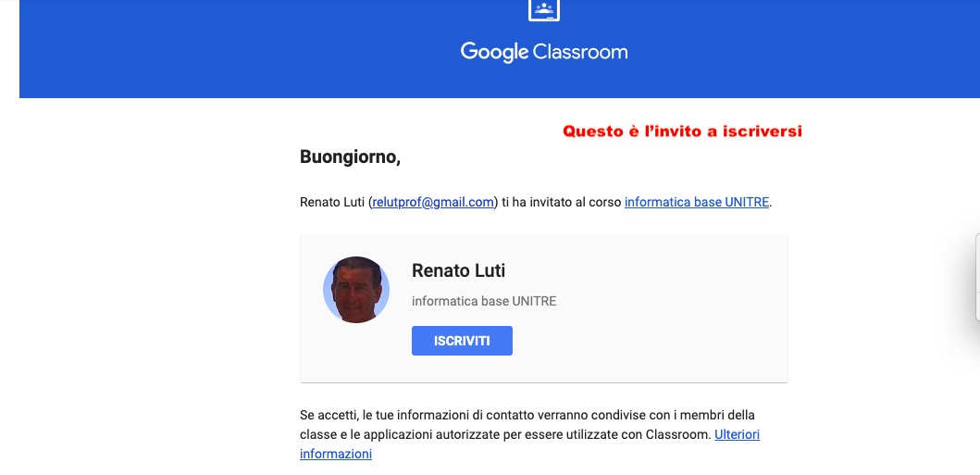The width and height of the screenshot is (980, 475).
Task: Click Renato Luti's profile photo
Action: coord(356,290)
